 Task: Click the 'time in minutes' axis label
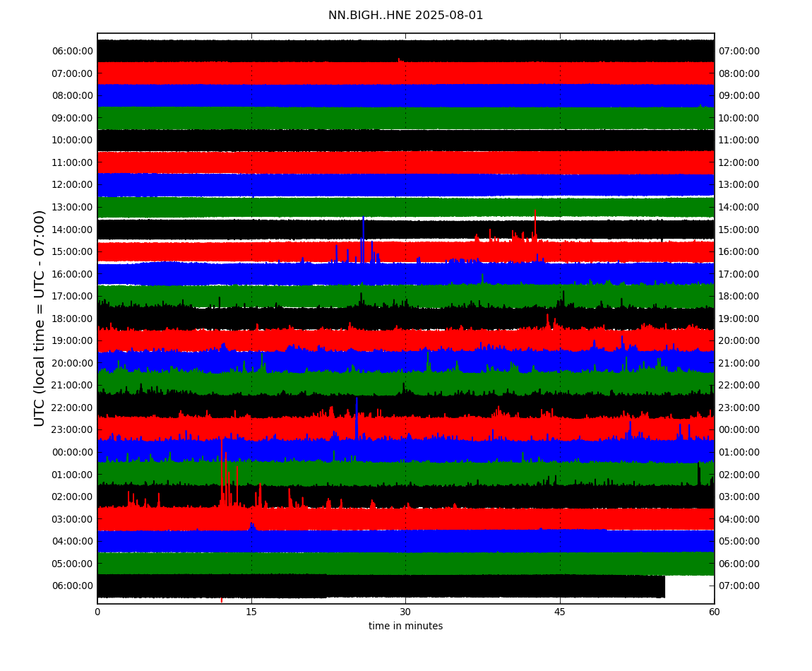click(x=405, y=626)
